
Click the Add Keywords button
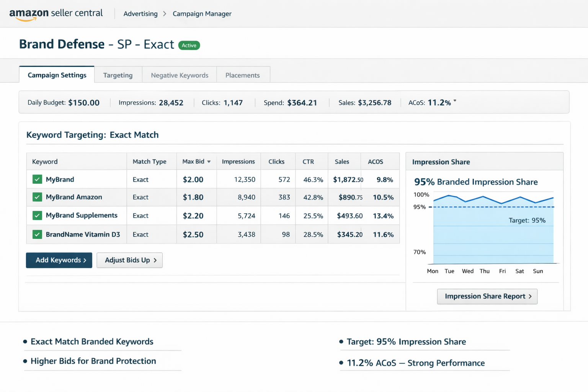tap(59, 260)
